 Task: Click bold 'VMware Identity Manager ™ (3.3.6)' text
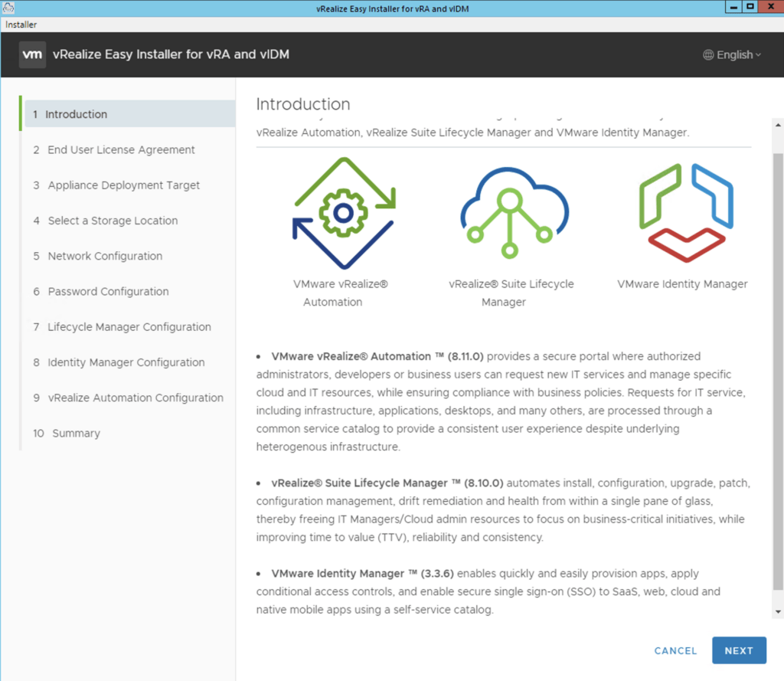[x=362, y=574]
